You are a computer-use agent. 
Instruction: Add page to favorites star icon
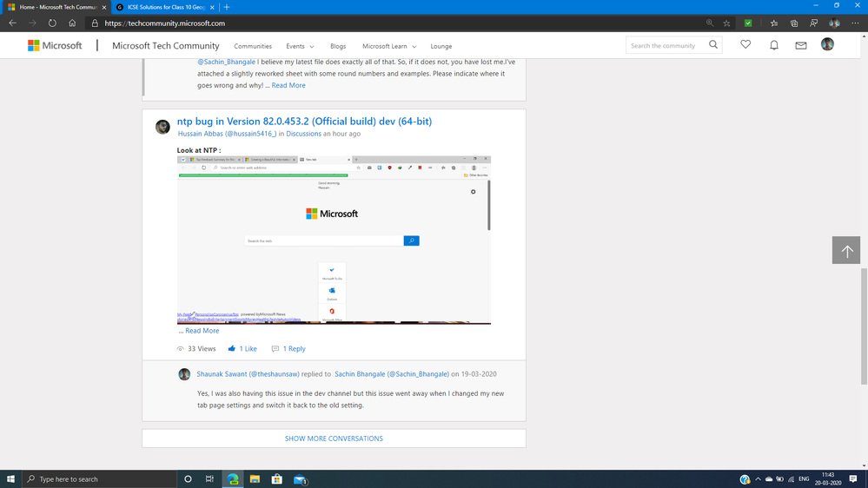point(727,23)
